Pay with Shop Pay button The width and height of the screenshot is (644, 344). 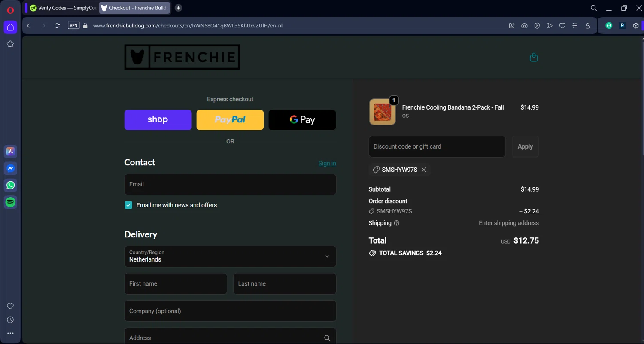[x=158, y=120]
